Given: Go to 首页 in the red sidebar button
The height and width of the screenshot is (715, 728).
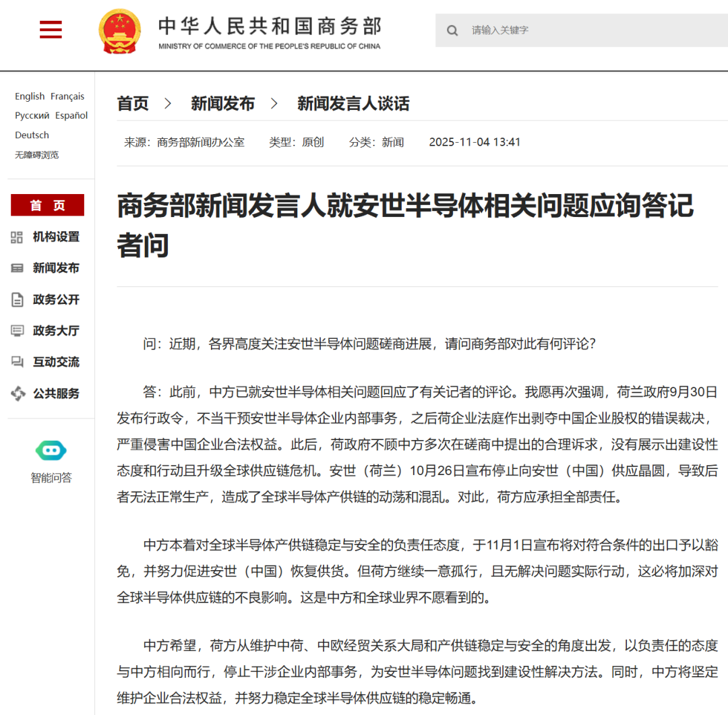Looking at the screenshot, I should [47, 205].
